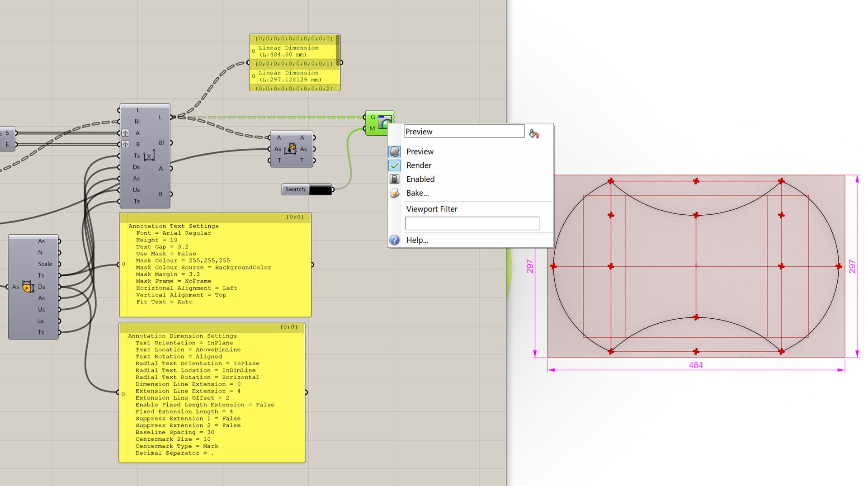
Task: Click the flatten arrow icon on input B
Action: [x=126, y=144]
